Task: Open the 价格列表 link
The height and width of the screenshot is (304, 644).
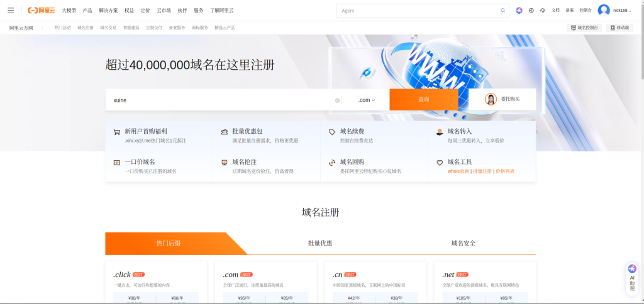Action: [x=504, y=171]
